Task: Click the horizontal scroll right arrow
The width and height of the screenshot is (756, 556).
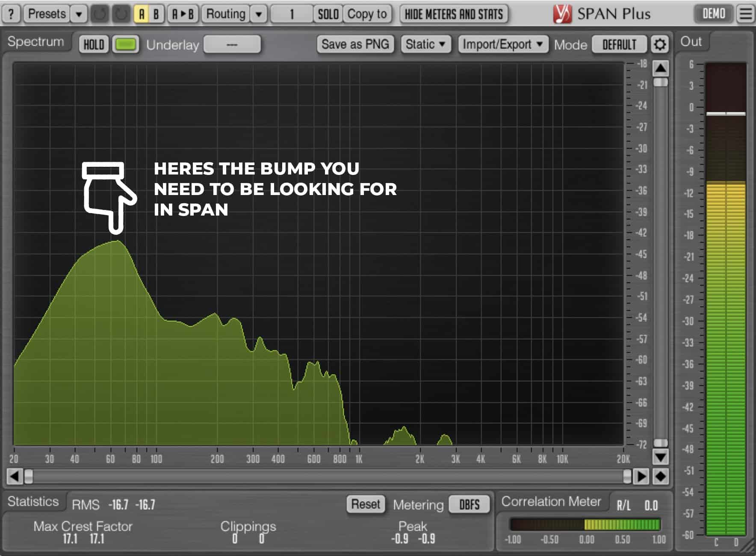Action: [641, 476]
